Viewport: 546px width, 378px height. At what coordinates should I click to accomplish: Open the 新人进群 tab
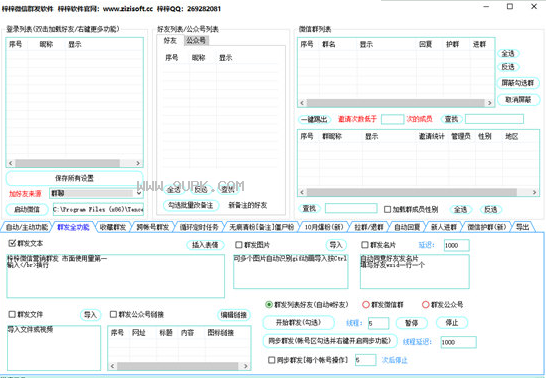444,227
